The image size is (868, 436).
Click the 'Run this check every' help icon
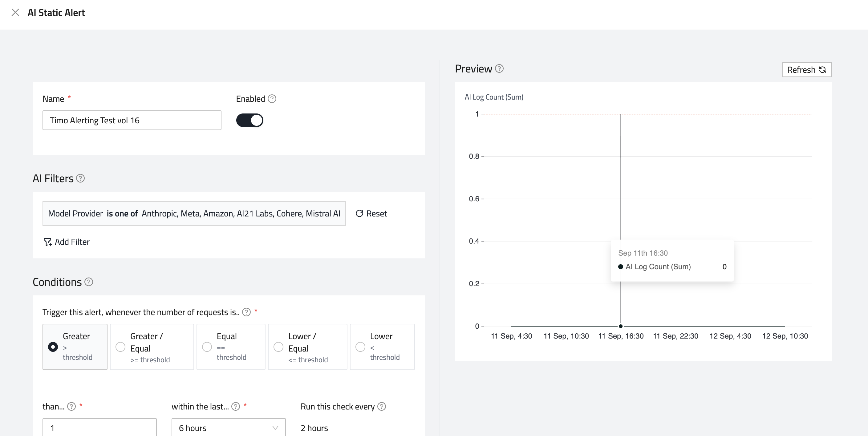coord(381,406)
